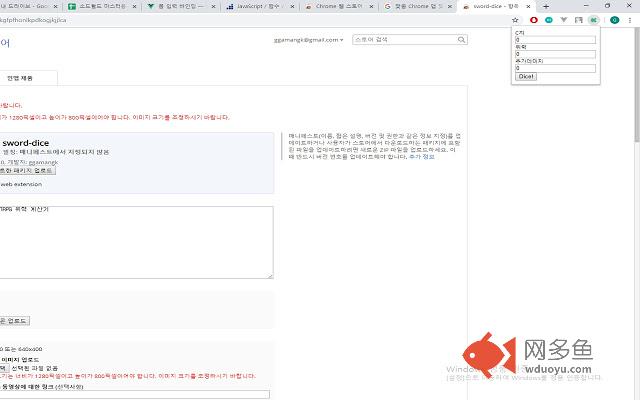Click the Dice! button
The image size is (640, 400).
(x=526, y=76)
